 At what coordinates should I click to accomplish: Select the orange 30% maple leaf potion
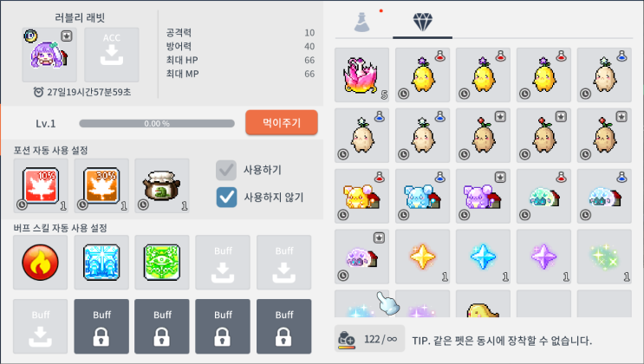click(x=101, y=185)
